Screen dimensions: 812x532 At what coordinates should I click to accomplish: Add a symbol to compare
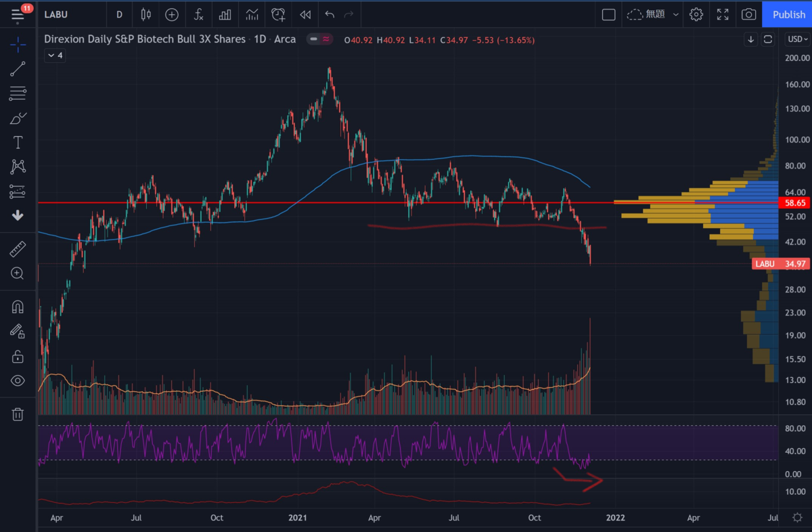[172, 14]
